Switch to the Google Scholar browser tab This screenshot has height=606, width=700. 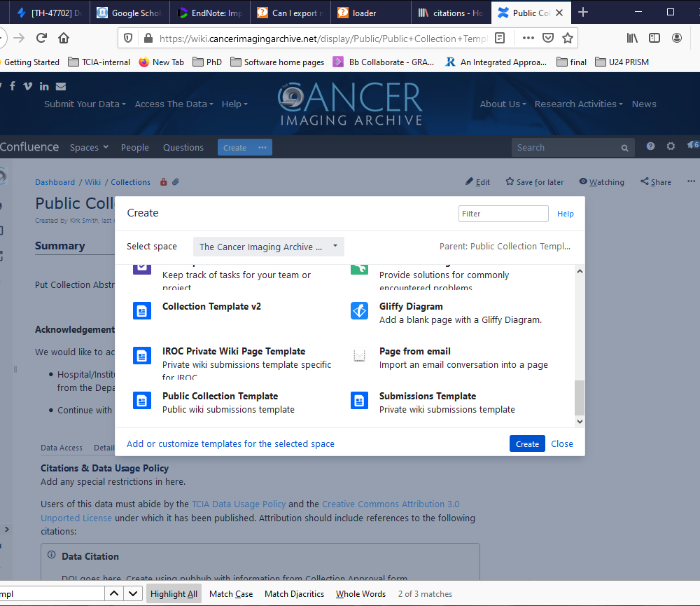[129, 13]
